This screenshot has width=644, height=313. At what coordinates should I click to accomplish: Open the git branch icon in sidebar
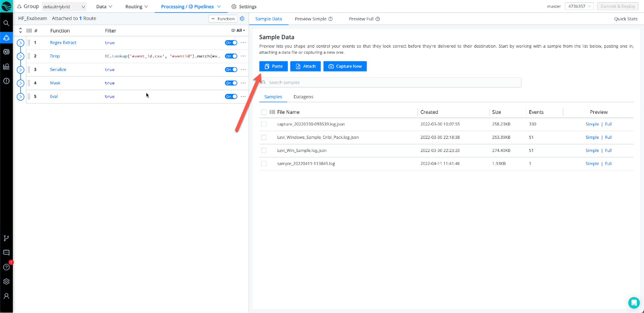[6, 238]
